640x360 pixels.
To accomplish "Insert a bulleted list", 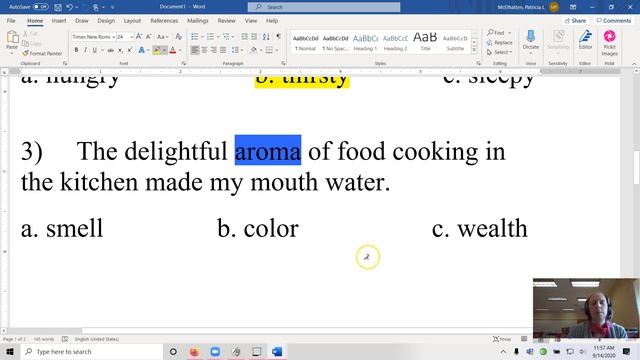I will (x=195, y=37).
